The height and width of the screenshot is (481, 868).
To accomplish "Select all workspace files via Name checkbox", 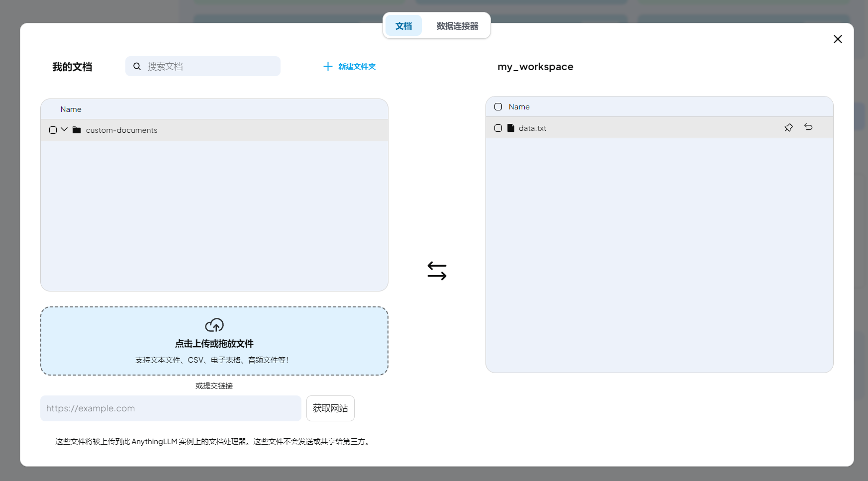I will click(x=498, y=107).
